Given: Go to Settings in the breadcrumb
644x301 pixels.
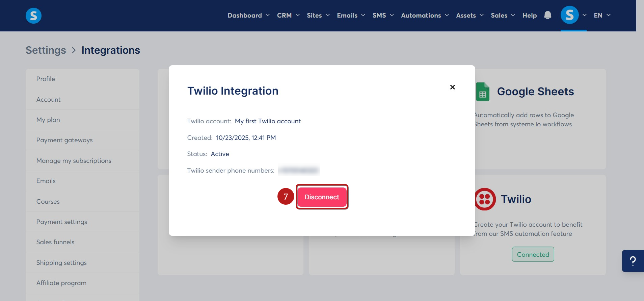Looking at the screenshot, I should [x=46, y=50].
